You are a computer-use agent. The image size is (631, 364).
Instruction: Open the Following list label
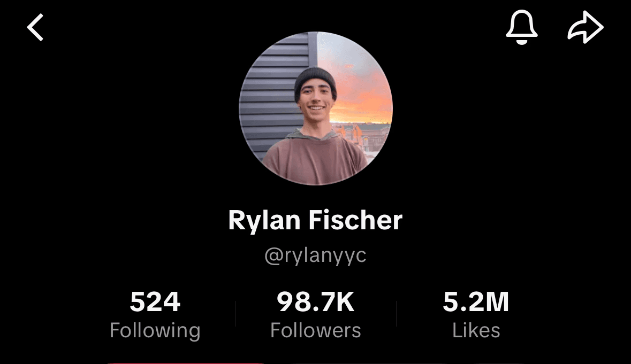(x=155, y=331)
